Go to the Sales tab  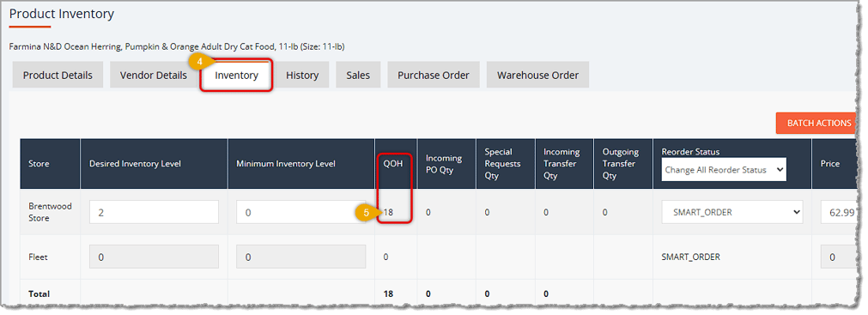358,76
